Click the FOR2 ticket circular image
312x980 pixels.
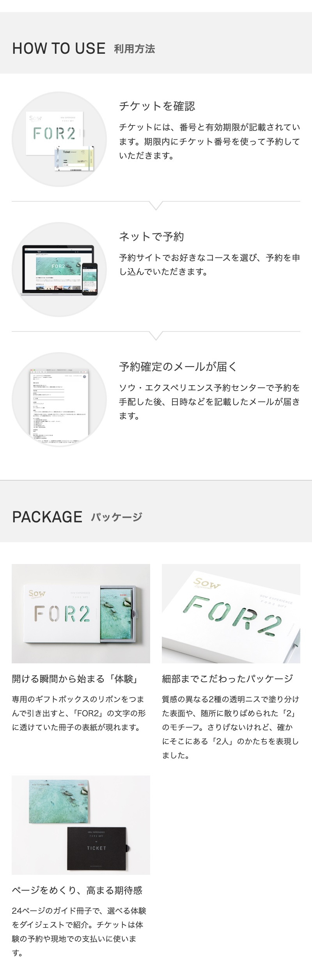(x=59, y=139)
